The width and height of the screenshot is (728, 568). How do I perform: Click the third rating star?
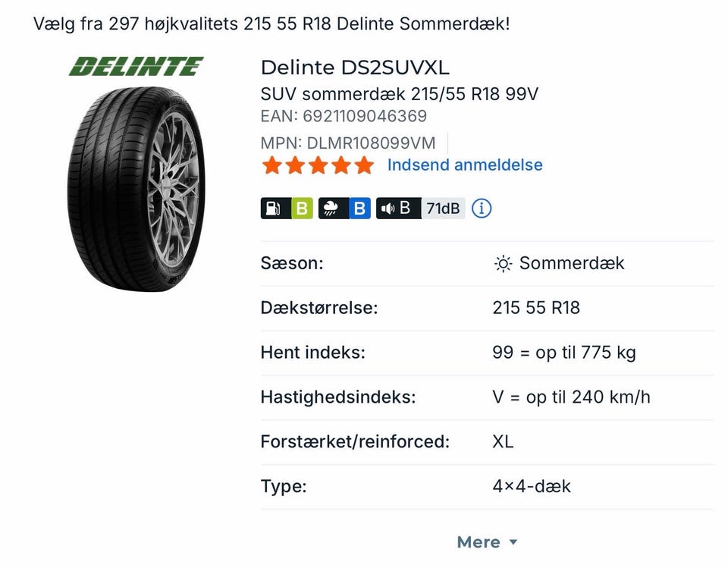pos(318,165)
